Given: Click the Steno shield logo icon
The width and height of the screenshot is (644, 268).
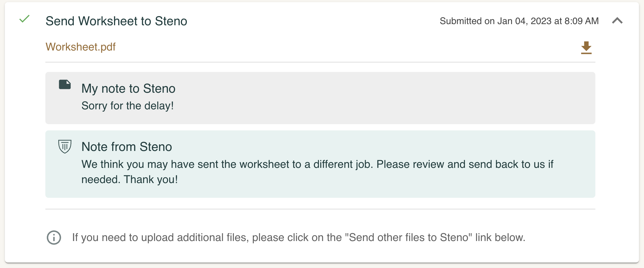Looking at the screenshot, I should coord(65,146).
